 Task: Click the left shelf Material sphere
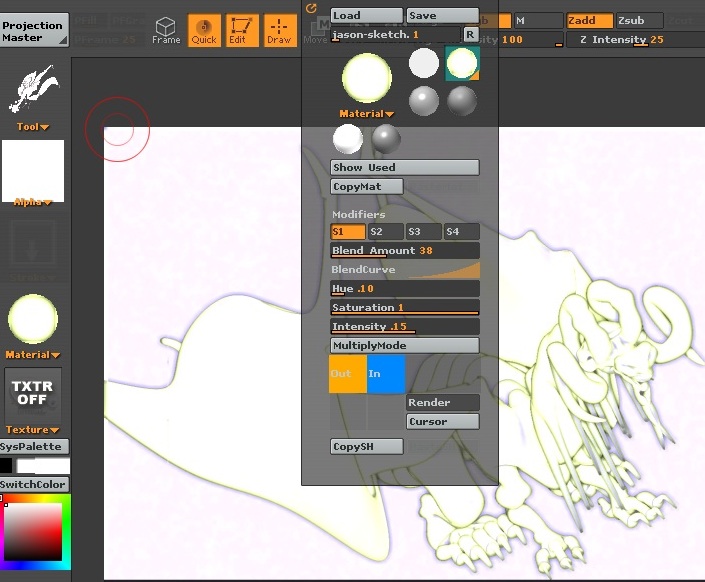pyautogui.click(x=33, y=319)
